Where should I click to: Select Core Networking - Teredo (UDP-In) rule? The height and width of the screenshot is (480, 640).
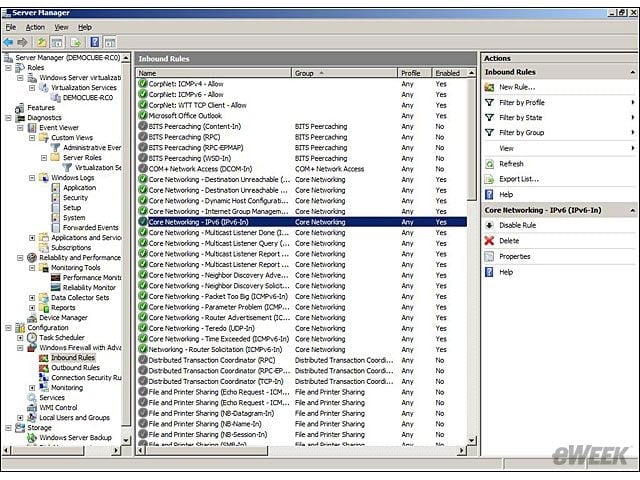[x=302, y=329]
